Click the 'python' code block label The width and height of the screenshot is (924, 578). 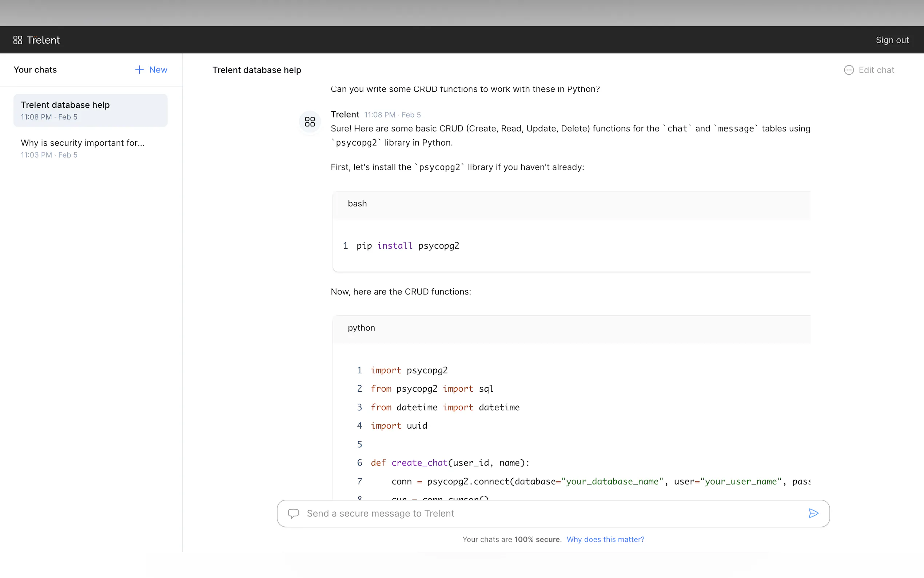click(x=361, y=328)
